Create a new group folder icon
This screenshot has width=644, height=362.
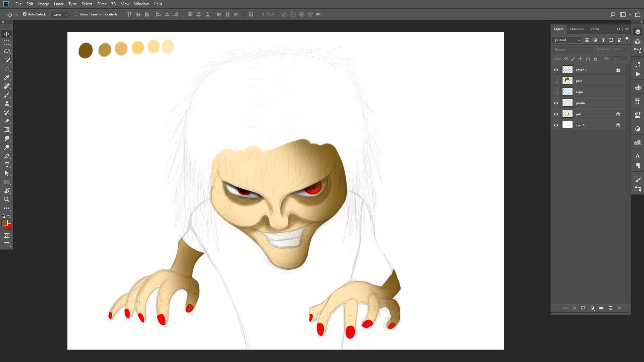601,308
